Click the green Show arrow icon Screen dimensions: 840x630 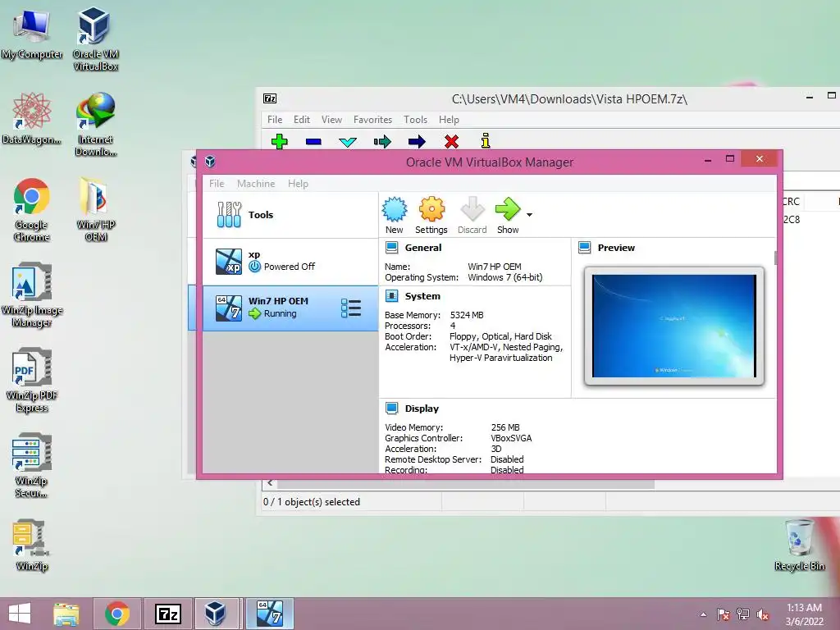507,209
